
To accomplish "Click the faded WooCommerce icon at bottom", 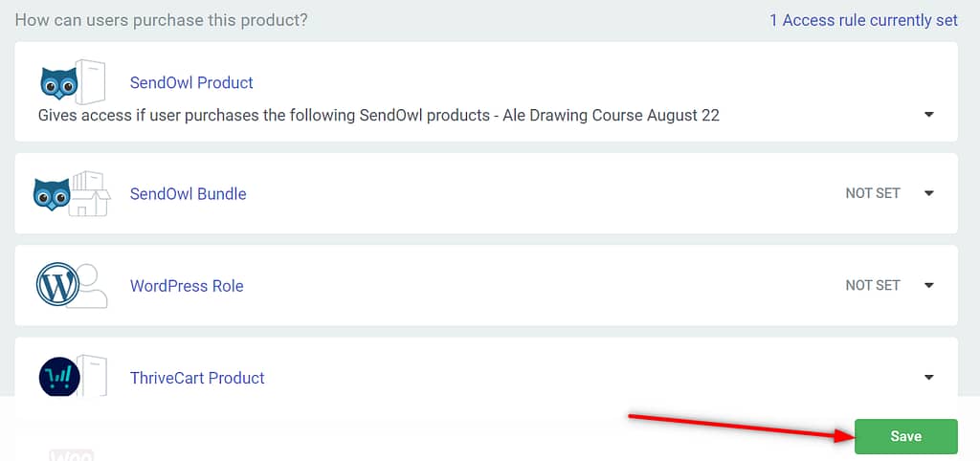I will 71,454.
